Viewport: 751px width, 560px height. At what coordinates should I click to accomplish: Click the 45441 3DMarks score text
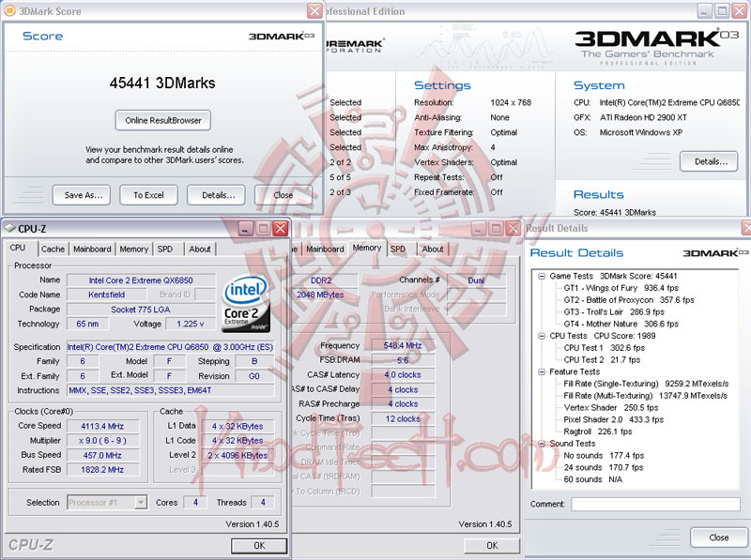[162, 83]
